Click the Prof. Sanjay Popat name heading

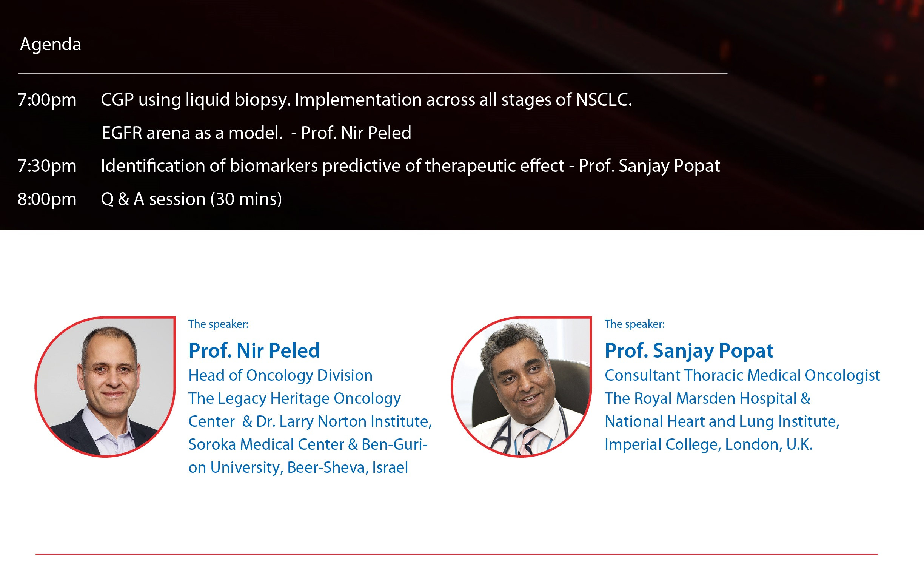[689, 350]
